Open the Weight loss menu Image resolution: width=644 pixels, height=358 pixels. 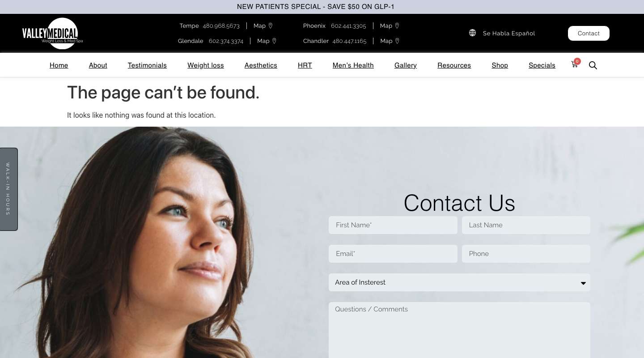[206, 65]
